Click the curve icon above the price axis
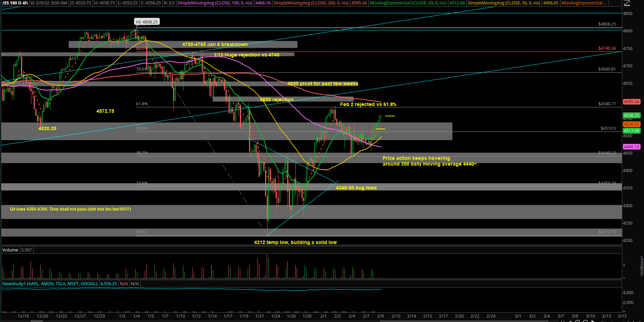The image size is (644, 322). pyautogui.click(x=627, y=3)
